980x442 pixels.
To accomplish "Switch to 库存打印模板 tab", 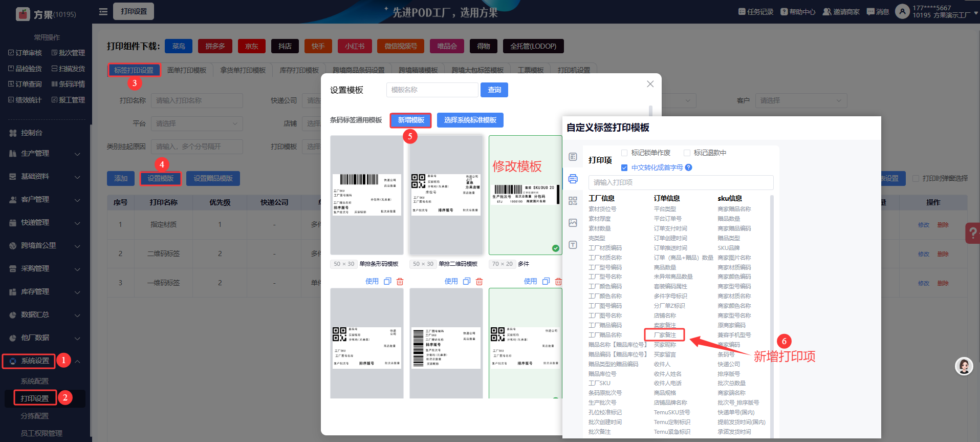I will pos(299,70).
